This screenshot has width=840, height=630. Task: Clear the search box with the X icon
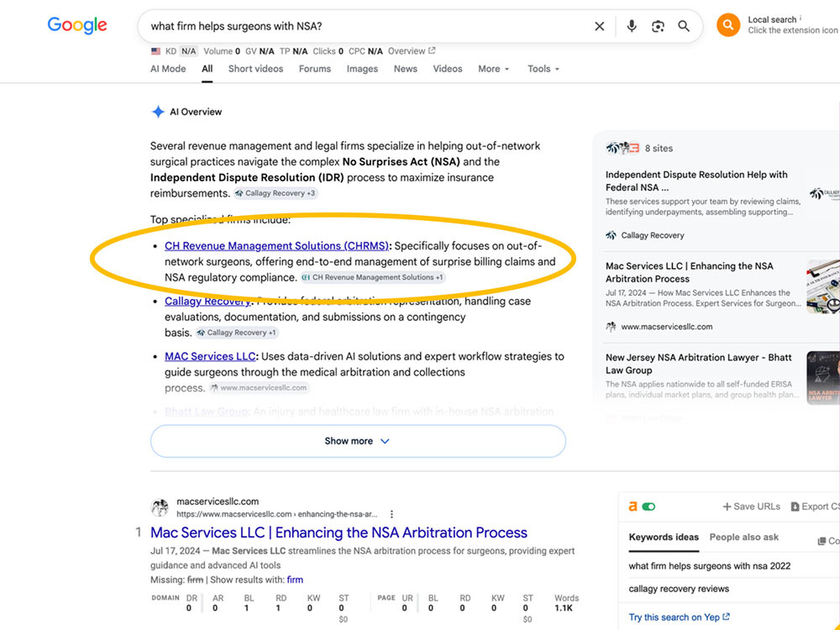(x=600, y=26)
